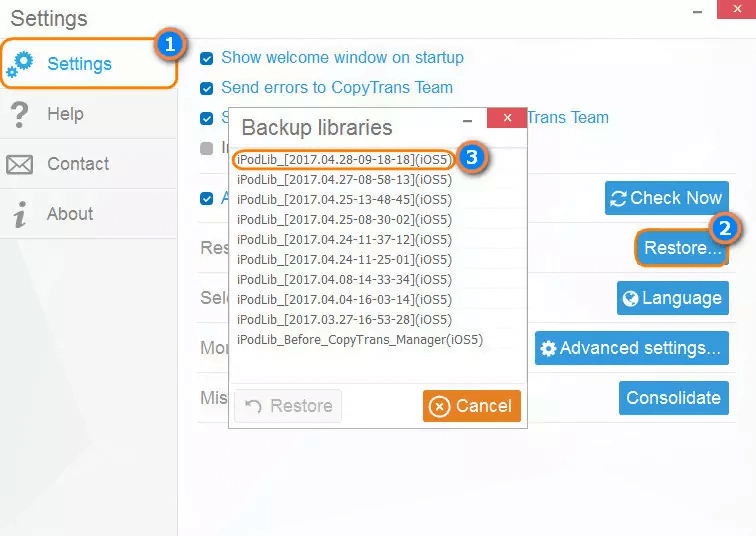This screenshot has height=536, width=756.
Task: Click the undo arrow icon on Restore
Action: (x=253, y=406)
